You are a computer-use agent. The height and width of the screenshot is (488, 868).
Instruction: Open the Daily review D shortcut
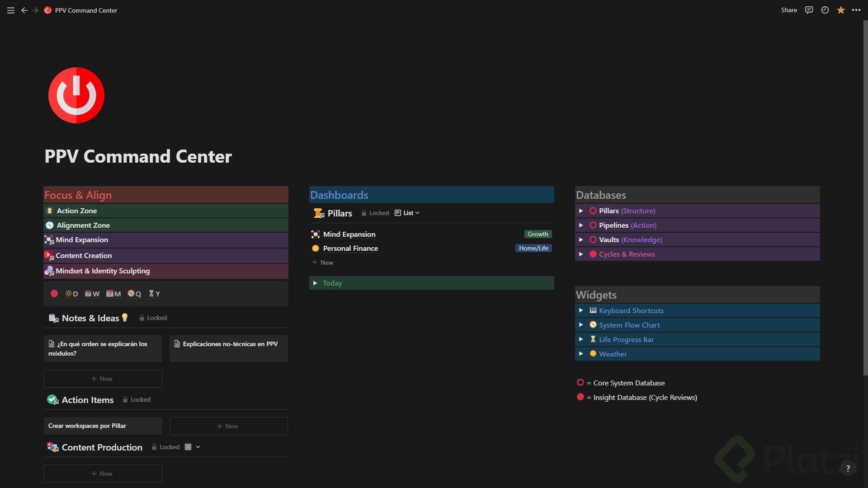71,294
